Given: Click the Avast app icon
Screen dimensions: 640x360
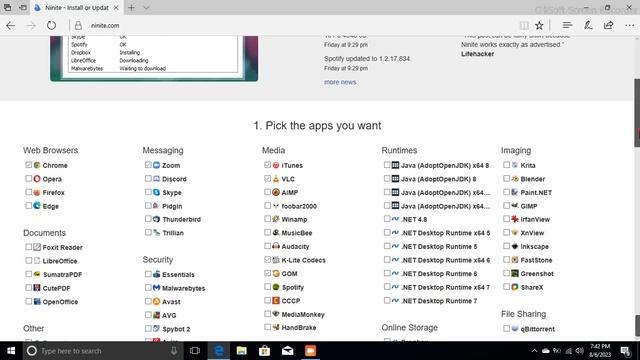Looking at the screenshot, I should pos(156,301).
